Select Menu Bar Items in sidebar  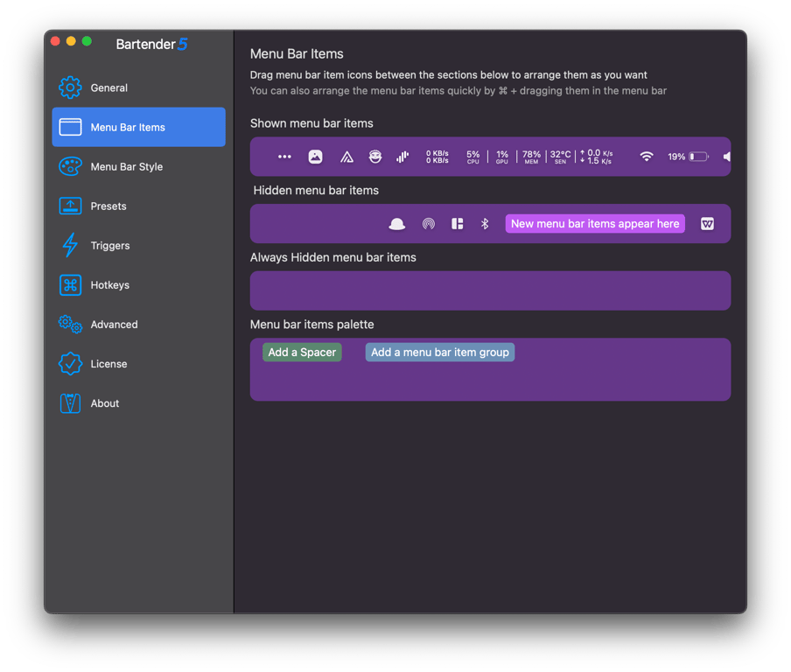139,127
